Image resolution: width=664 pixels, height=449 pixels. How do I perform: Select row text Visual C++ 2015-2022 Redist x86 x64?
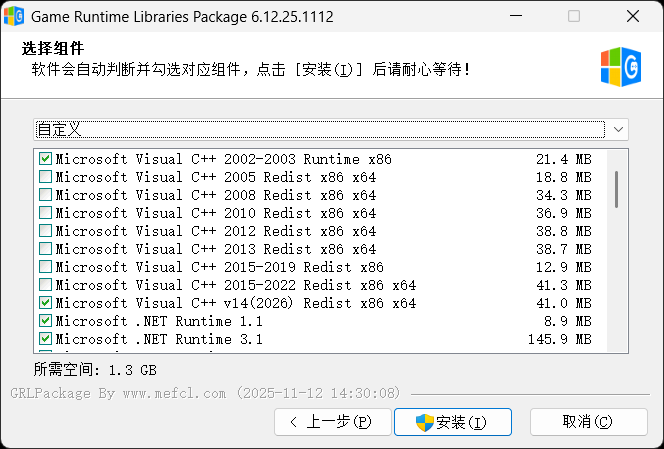point(235,285)
